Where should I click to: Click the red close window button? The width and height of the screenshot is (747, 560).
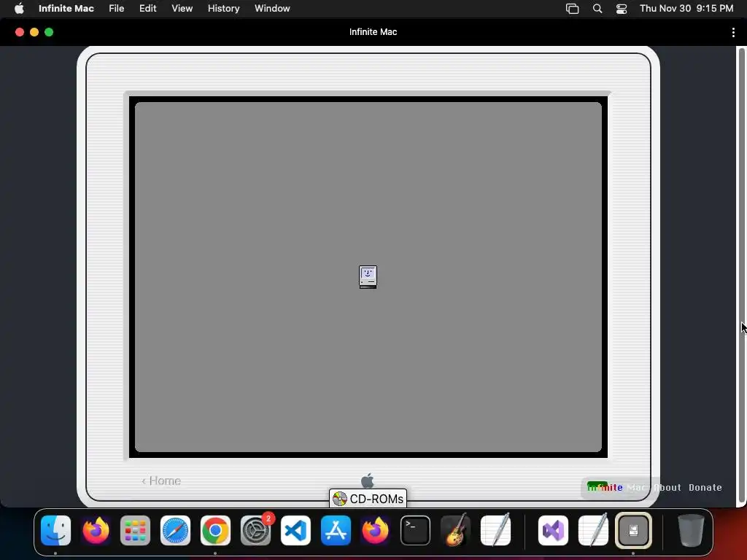pos(20,32)
